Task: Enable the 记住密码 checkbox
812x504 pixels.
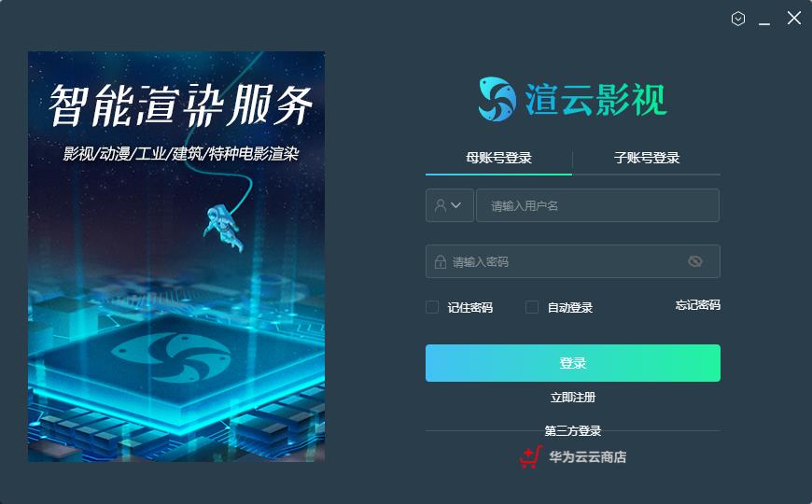Action: [432, 307]
